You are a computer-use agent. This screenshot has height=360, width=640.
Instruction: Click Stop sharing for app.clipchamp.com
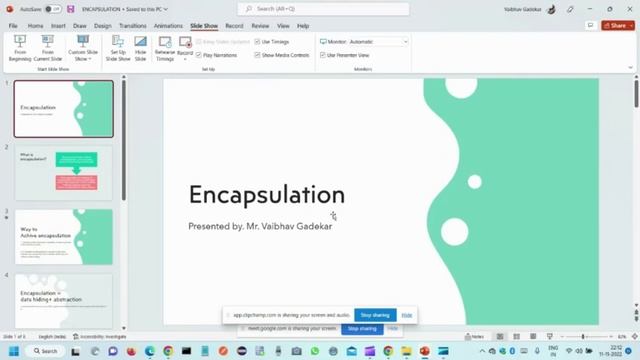(x=375, y=315)
